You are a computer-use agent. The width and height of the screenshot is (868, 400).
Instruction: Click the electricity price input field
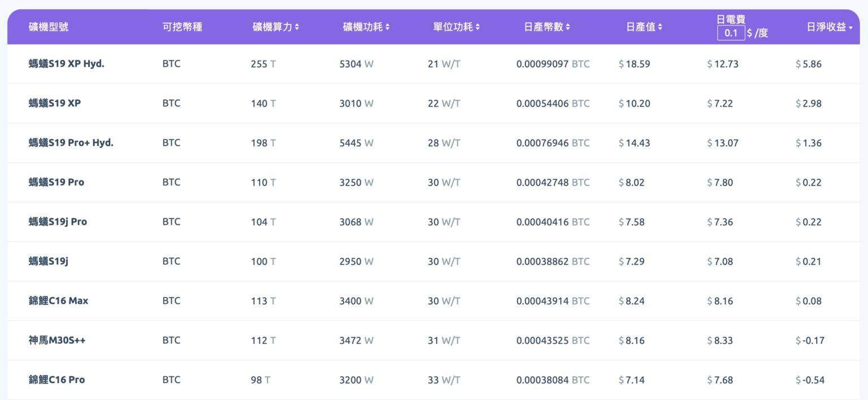pyautogui.click(x=731, y=33)
